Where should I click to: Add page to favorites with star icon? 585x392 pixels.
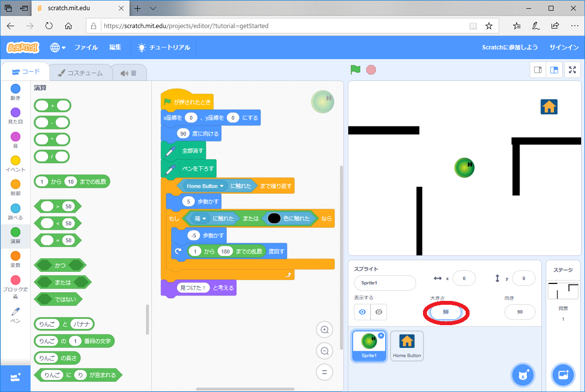pyautogui.click(x=489, y=26)
